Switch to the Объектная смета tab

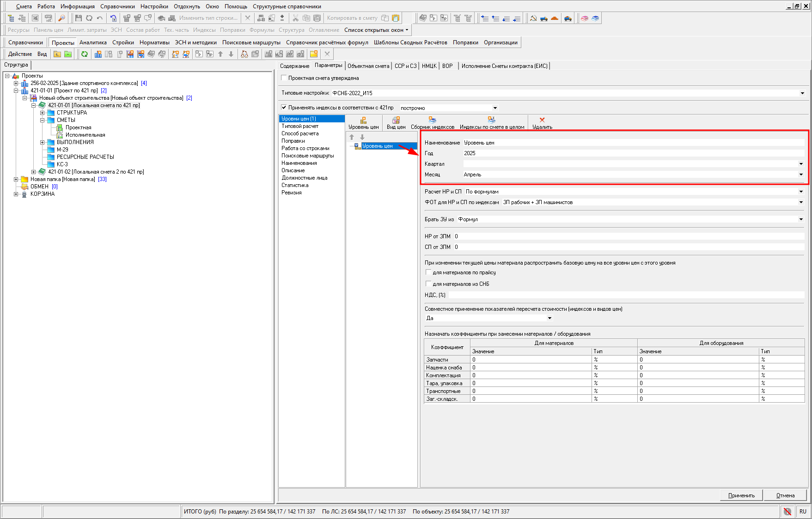coord(368,66)
